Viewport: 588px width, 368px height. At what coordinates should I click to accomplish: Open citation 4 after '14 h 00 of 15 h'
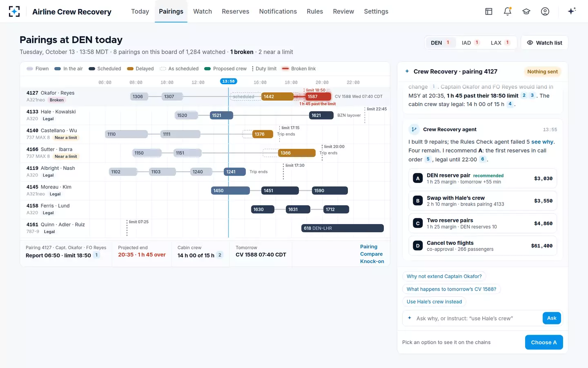(x=510, y=104)
